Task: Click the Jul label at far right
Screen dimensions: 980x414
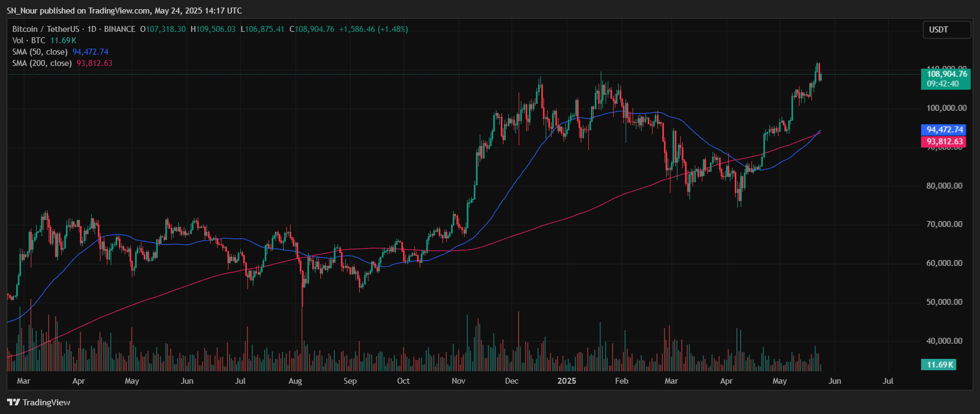Action: pos(888,381)
